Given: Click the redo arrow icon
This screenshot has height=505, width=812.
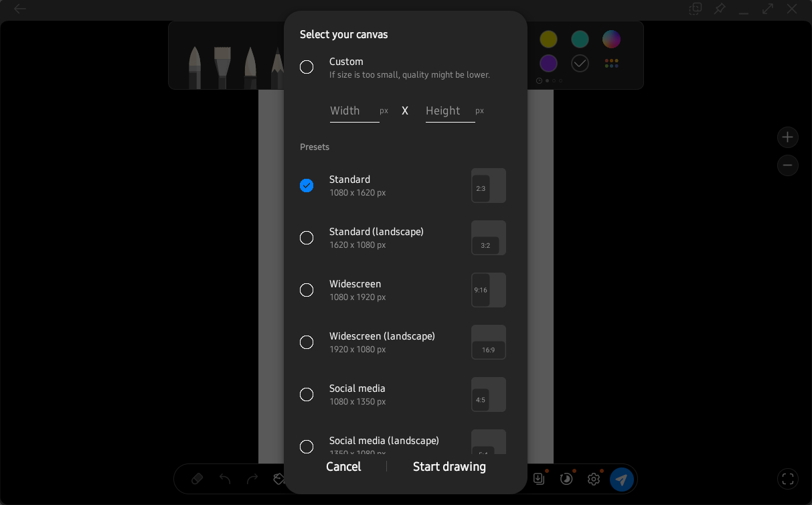Looking at the screenshot, I should point(252,479).
